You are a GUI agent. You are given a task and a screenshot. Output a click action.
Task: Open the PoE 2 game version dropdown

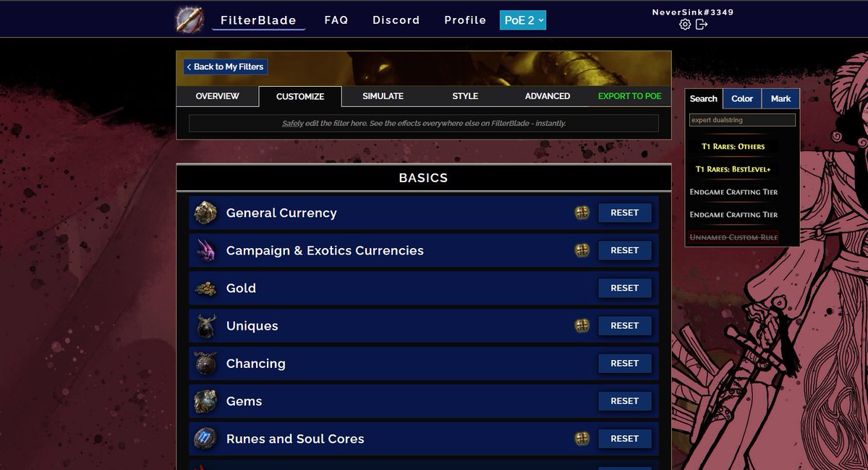pos(523,20)
